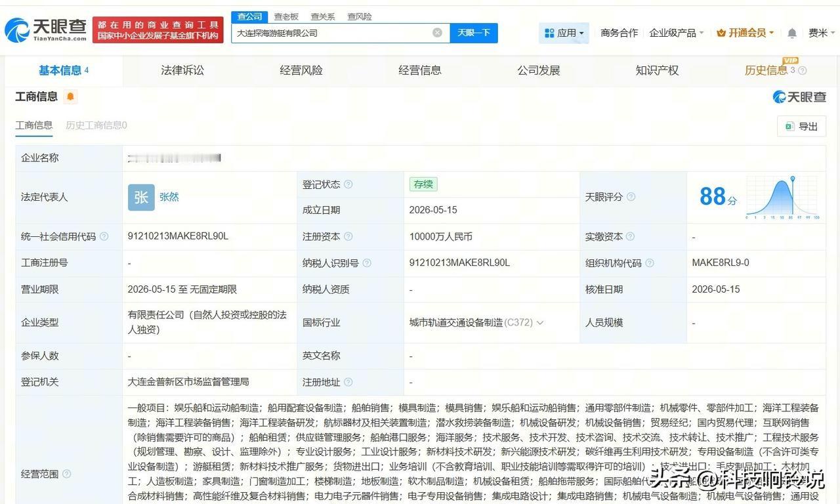Click the 天眼一下 search button
Screen dimensions: 840x504
(x=474, y=33)
